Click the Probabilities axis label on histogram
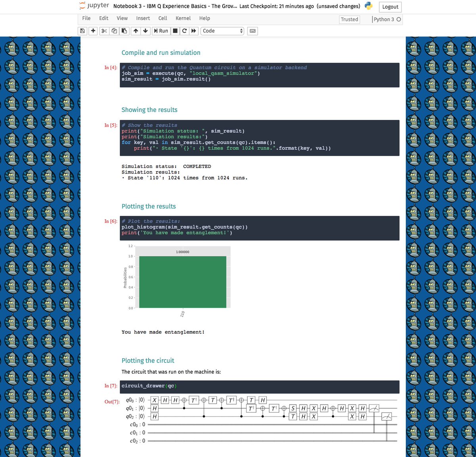The image size is (476, 457). click(125, 278)
